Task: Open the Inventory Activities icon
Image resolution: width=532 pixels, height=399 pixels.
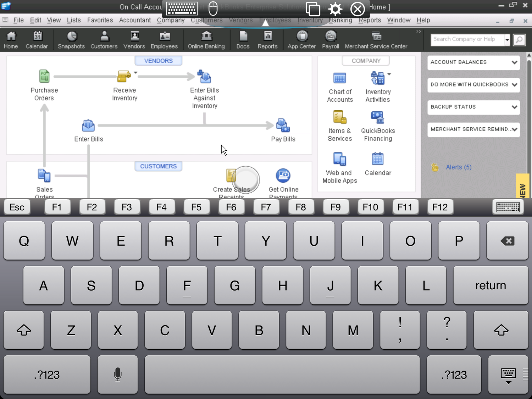Action: click(x=377, y=78)
